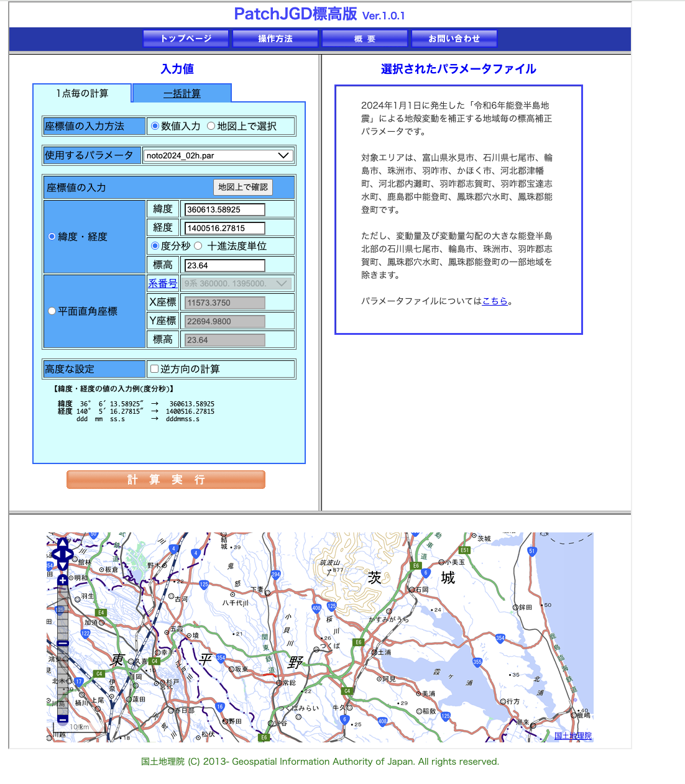Zoom out with the bottom minus button

[x=62, y=719]
